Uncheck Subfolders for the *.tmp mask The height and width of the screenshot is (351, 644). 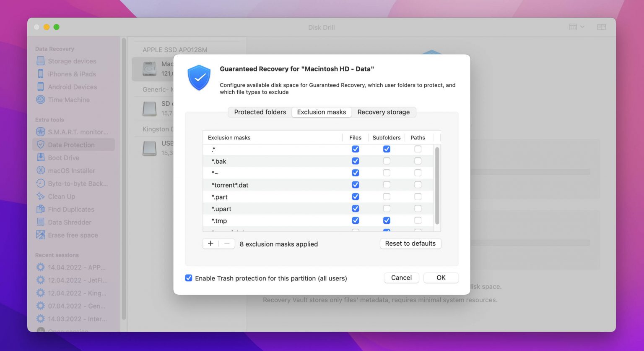point(386,220)
